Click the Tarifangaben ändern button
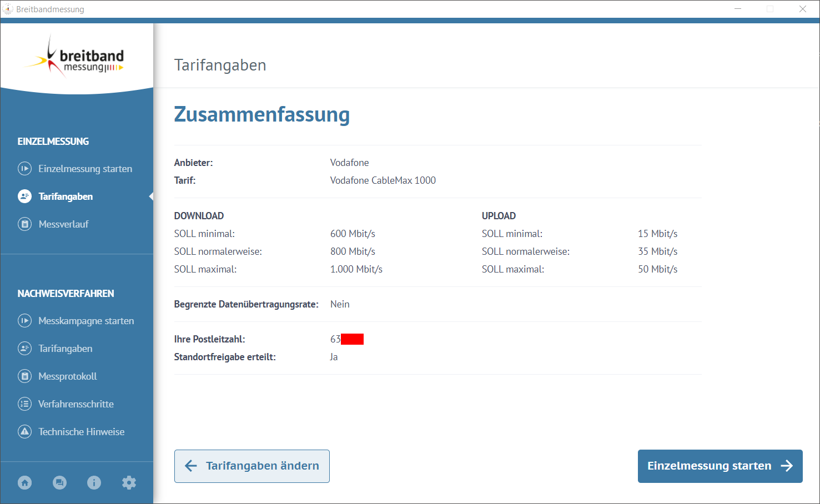This screenshot has width=820, height=504. 252,466
